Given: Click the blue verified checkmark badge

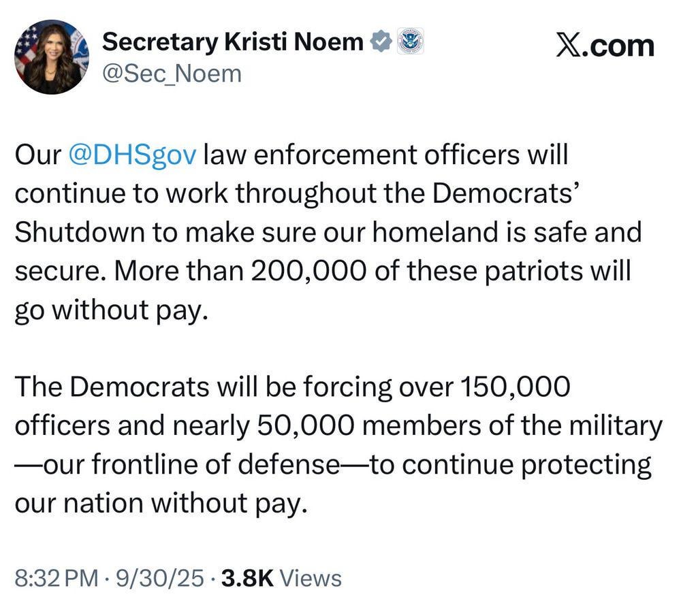Looking at the screenshot, I should [381, 42].
